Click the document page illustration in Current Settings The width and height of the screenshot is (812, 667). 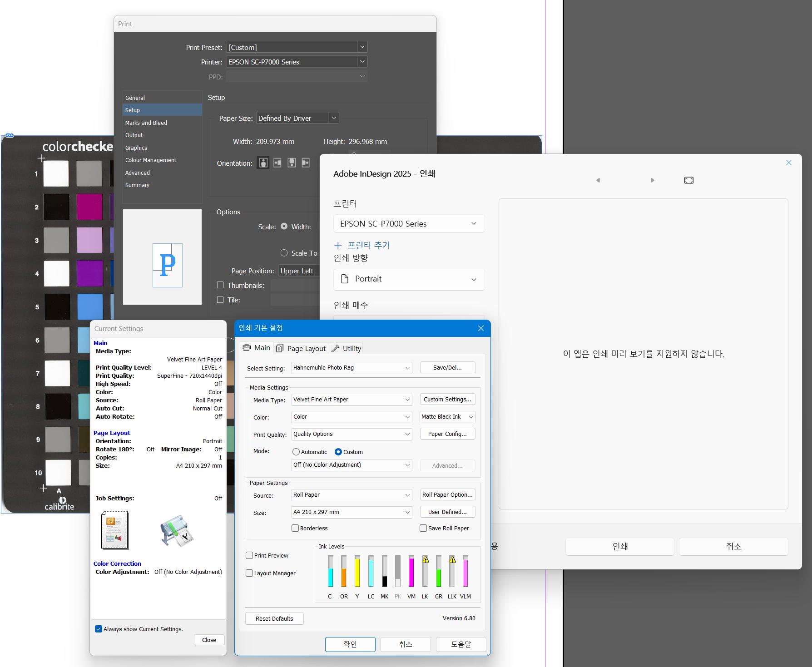[x=115, y=530]
